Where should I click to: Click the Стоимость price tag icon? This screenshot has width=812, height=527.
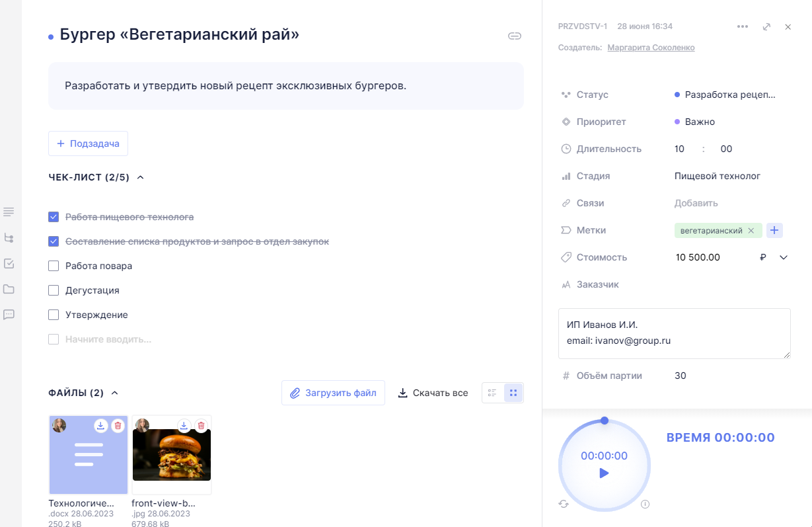pyautogui.click(x=566, y=257)
